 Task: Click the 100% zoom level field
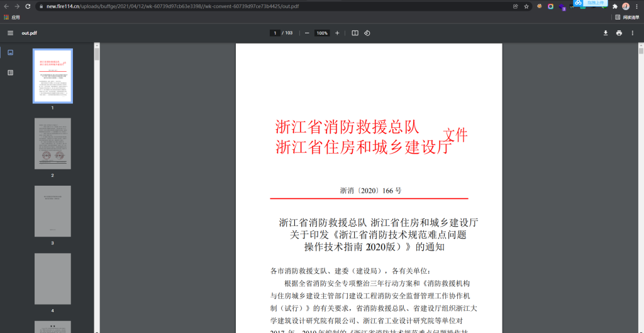tap(322, 33)
